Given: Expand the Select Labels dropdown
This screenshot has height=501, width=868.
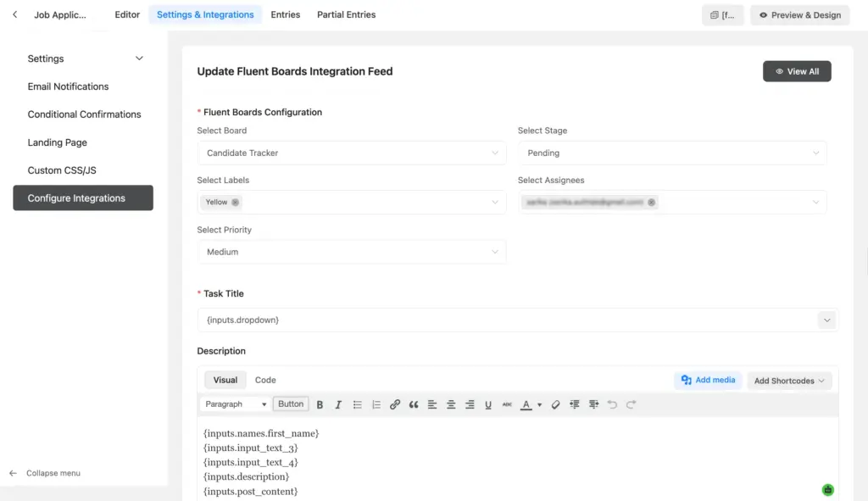Looking at the screenshot, I should tap(495, 202).
